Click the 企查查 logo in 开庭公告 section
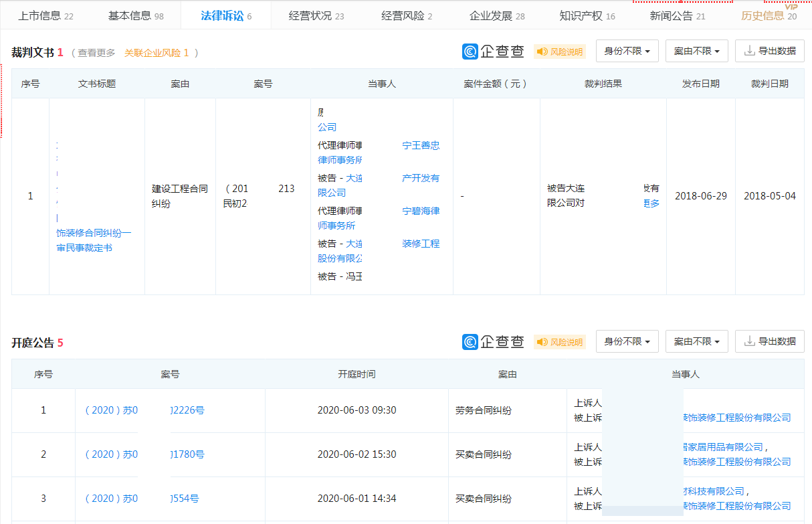 click(x=492, y=341)
